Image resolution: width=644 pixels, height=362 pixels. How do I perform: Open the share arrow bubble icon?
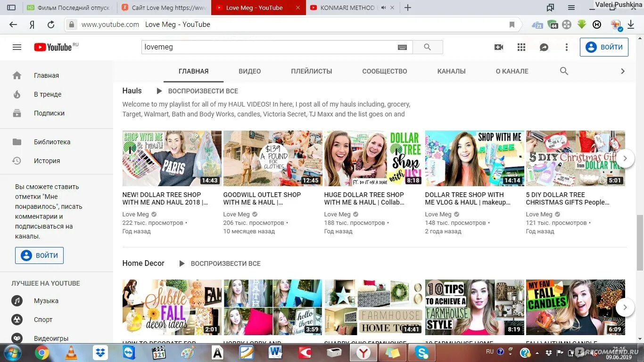pos(544,47)
